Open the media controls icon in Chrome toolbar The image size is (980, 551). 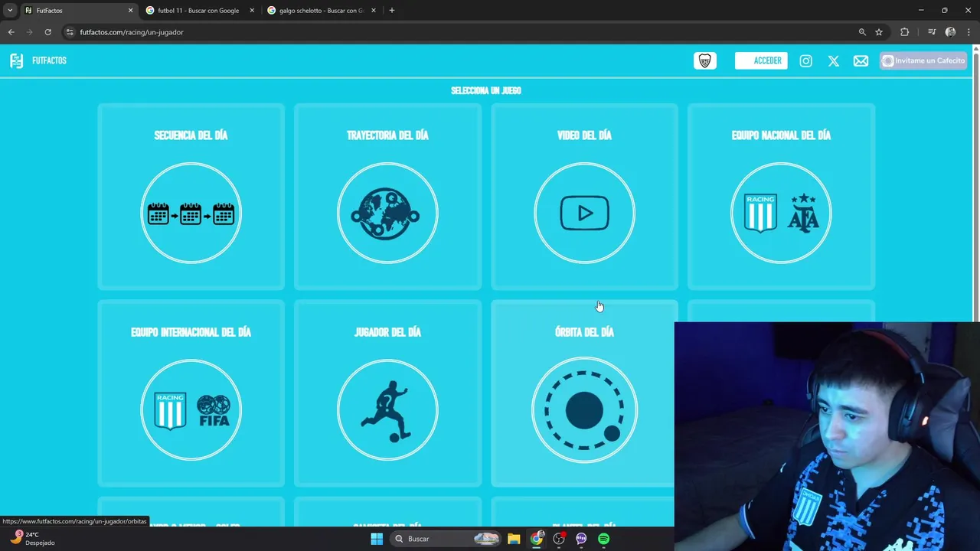[932, 32]
